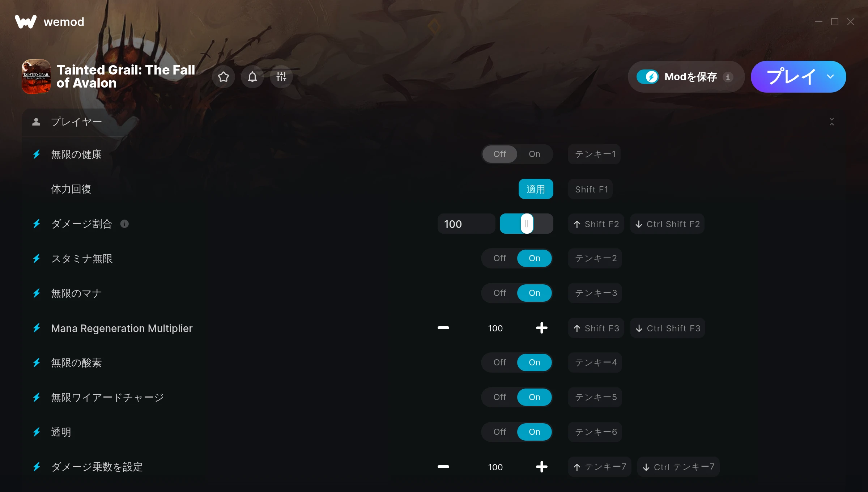Screen dimensions: 868x492
Task: Turn Off the スタミナ無限 cheat
Action: (499, 258)
